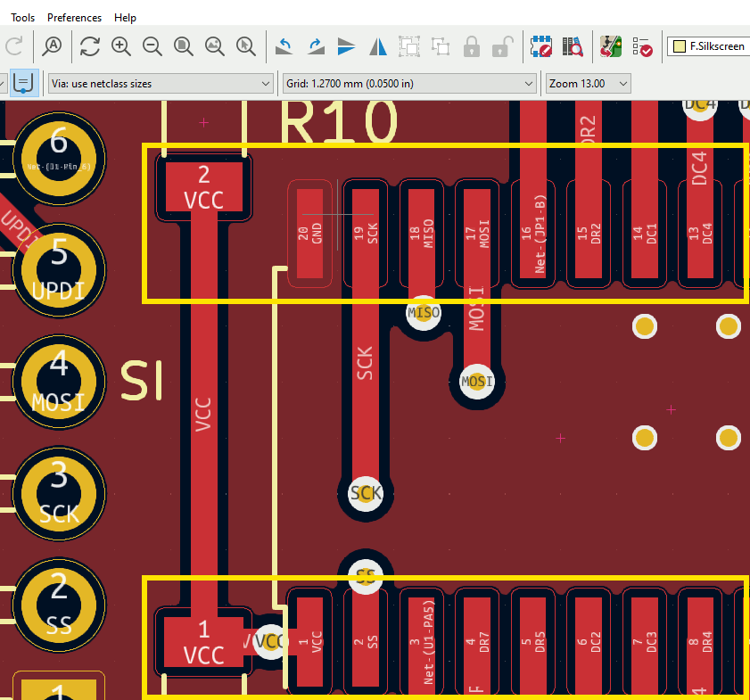Expand the Grid size dropdown
Image resolution: width=750 pixels, height=700 pixels.
click(408, 84)
